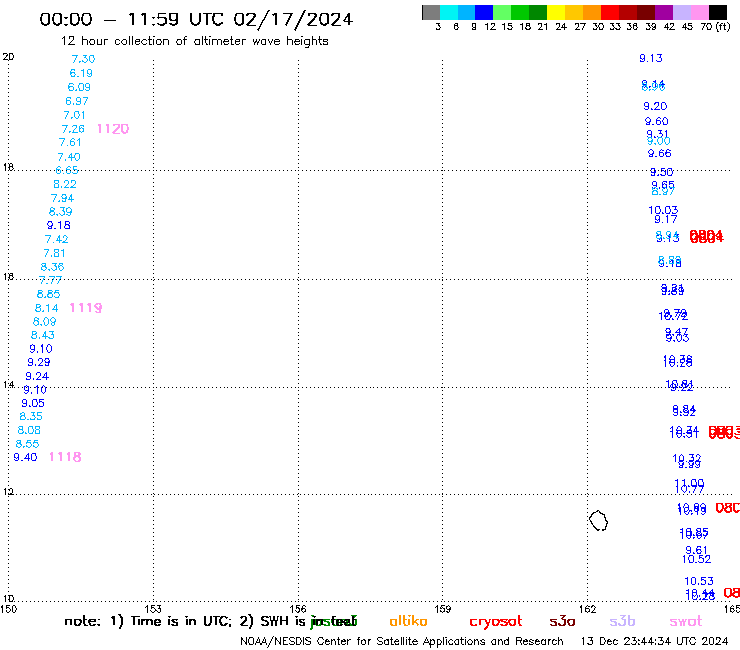Select the wave height value 7.94
Viewport: 740px width, 650px height.
click(x=63, y=198)
